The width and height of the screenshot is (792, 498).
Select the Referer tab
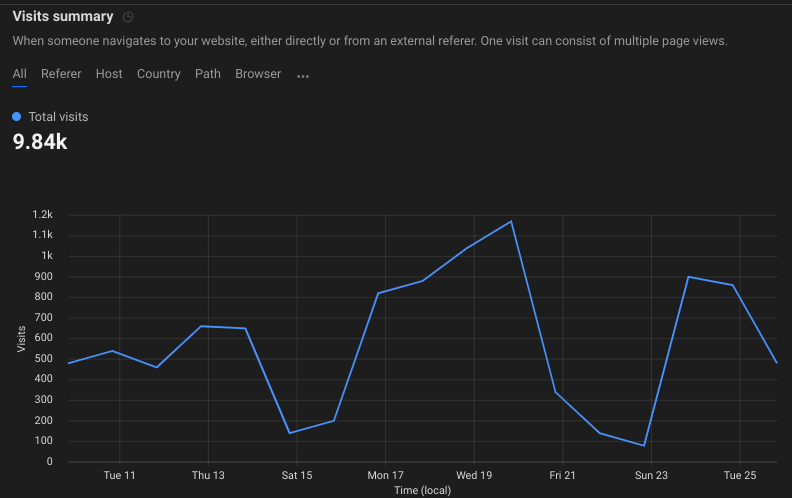tap(61, 74)
